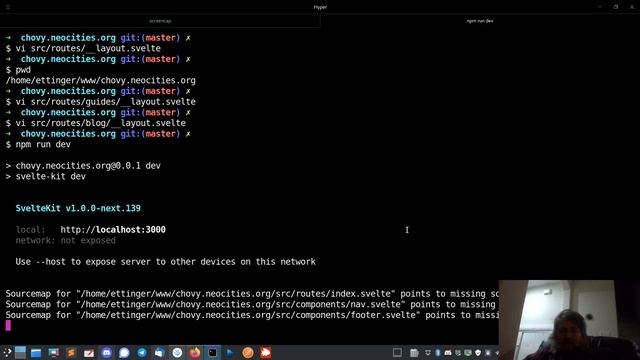The image size is (640, 360).
Task: Click the magenta terminal cursor block
Action: tap(8, 325)
